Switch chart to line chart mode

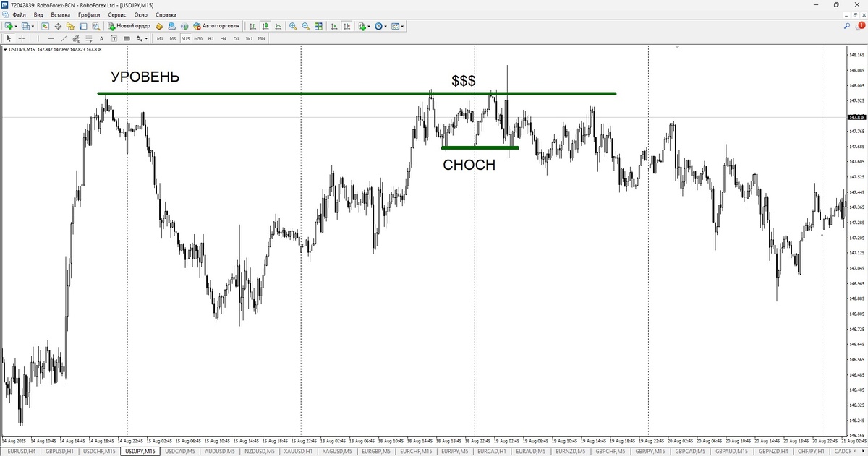[x=278, y=26]
